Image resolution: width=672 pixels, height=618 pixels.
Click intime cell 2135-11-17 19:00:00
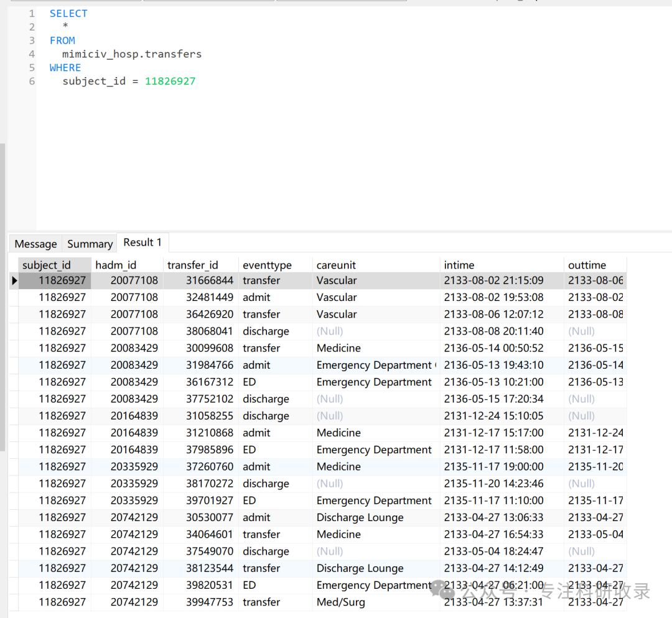(502, 467)
